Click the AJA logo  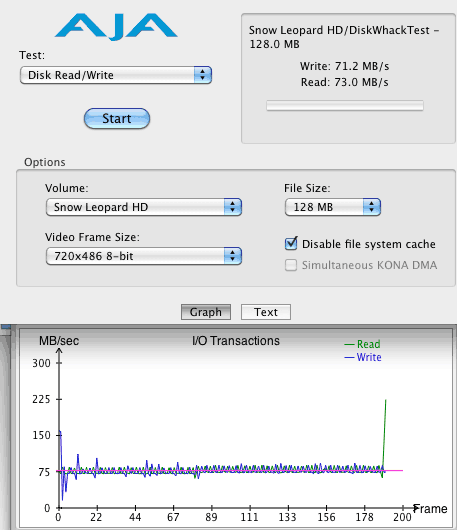116,26
